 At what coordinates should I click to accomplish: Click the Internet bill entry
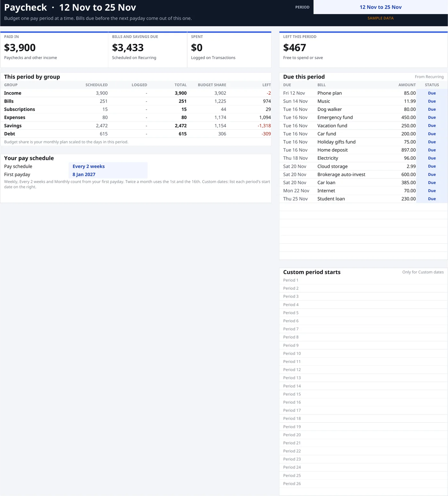[x=326, y=191]
